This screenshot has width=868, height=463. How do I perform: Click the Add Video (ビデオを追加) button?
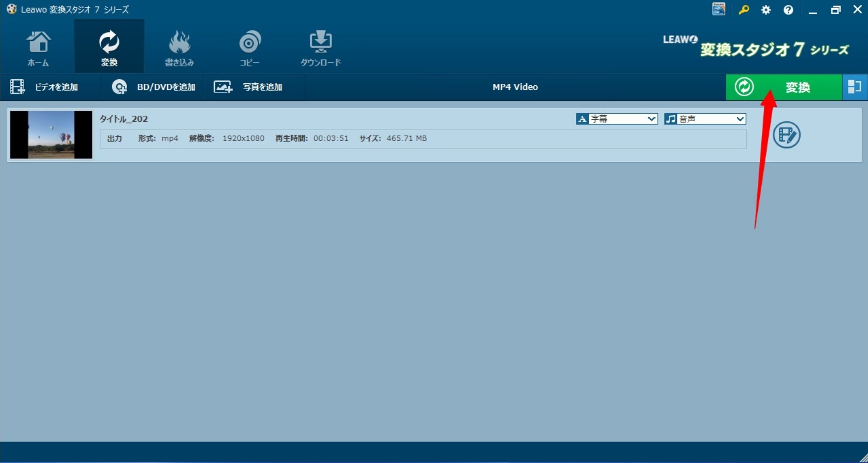(x=45, y=87)
